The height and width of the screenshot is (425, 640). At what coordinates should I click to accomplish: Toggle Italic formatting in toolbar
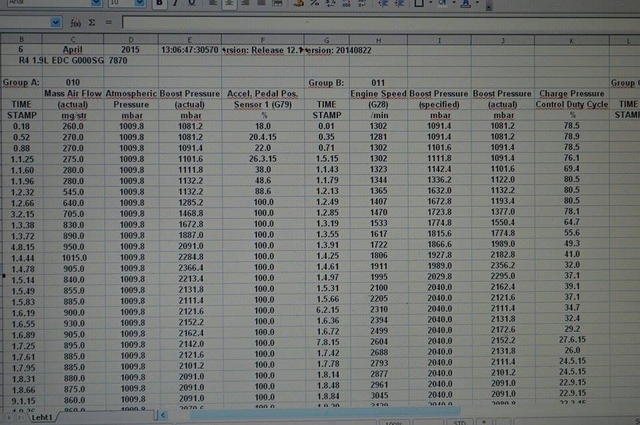coord(176,3)
